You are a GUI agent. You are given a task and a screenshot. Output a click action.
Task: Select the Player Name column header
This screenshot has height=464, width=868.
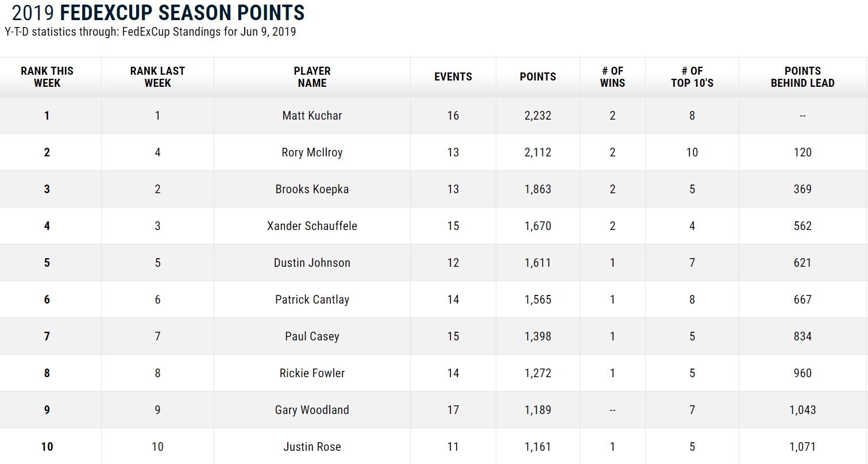click(312, 77)
